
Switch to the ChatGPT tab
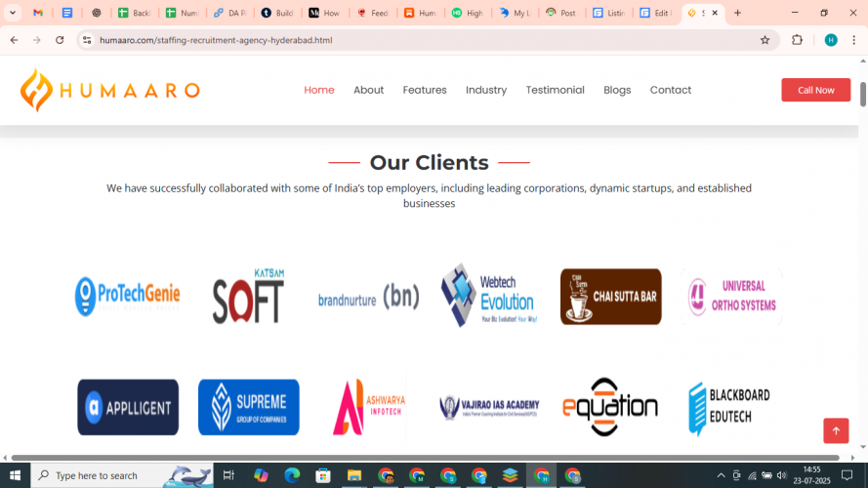(97, 12)
